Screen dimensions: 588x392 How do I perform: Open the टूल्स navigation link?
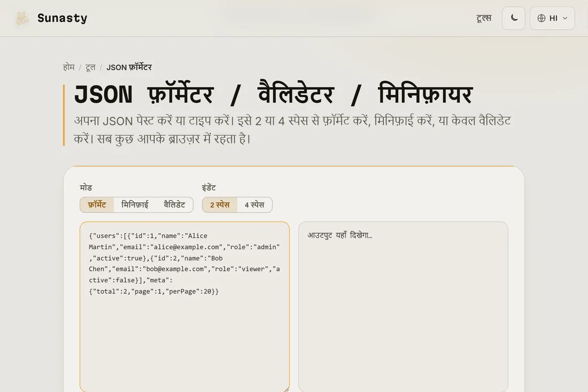click(484, 18)
